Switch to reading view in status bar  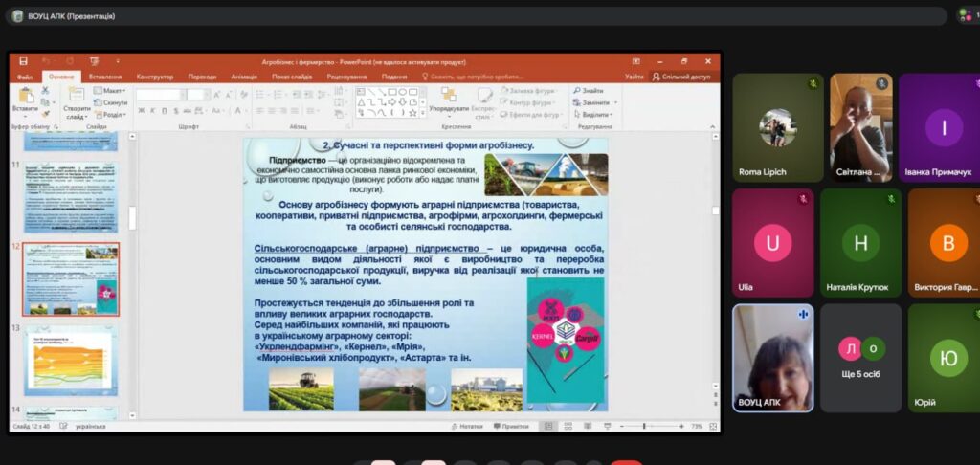click(x=588, y=427)
